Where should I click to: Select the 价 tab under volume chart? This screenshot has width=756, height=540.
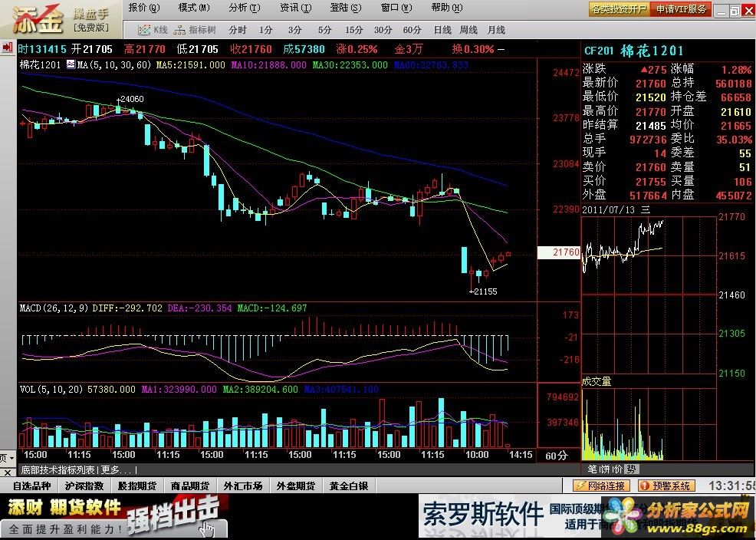pos(617,469)
